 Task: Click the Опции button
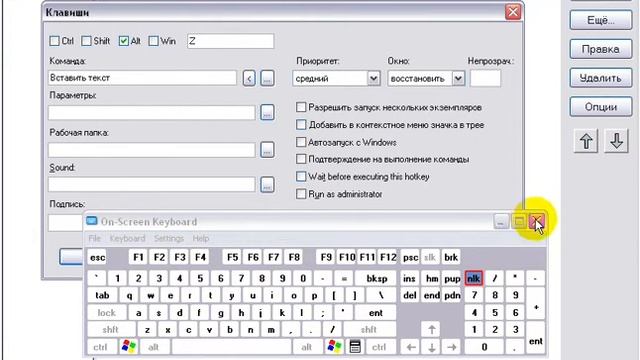[x=601, y=107]
